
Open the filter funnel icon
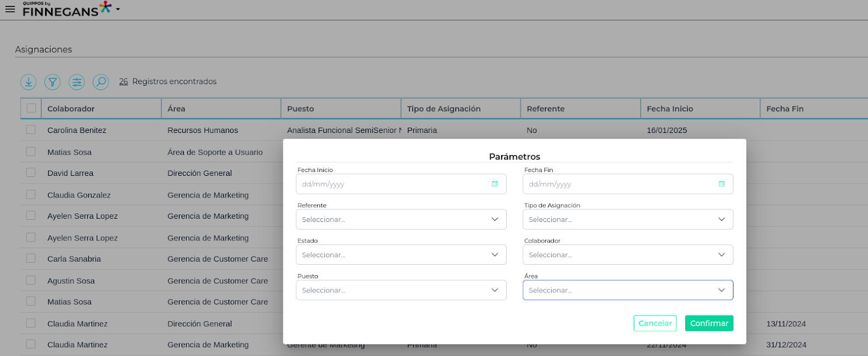(53, 82)
